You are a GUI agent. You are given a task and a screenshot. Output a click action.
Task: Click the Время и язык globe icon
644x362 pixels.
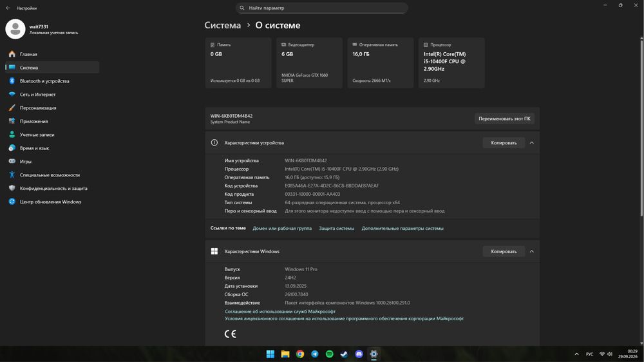12,148
